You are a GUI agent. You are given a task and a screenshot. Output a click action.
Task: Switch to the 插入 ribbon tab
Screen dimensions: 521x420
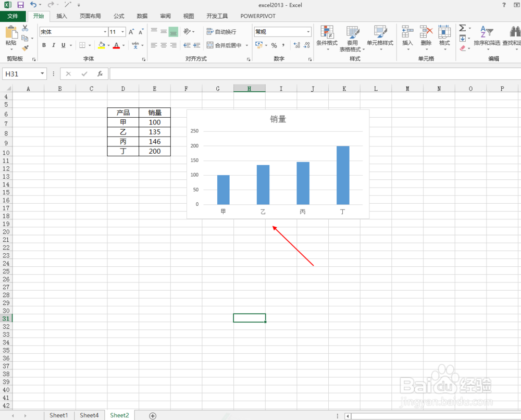coord(61,16)
